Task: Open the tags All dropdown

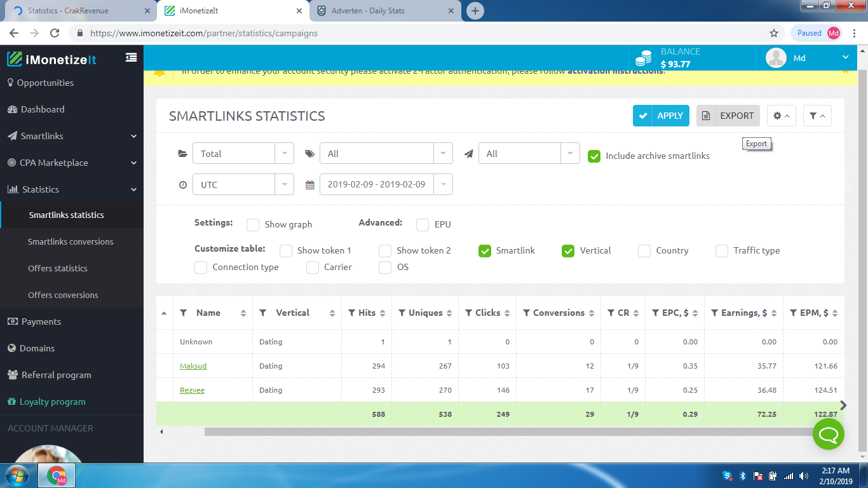Action: pos(386,154)
